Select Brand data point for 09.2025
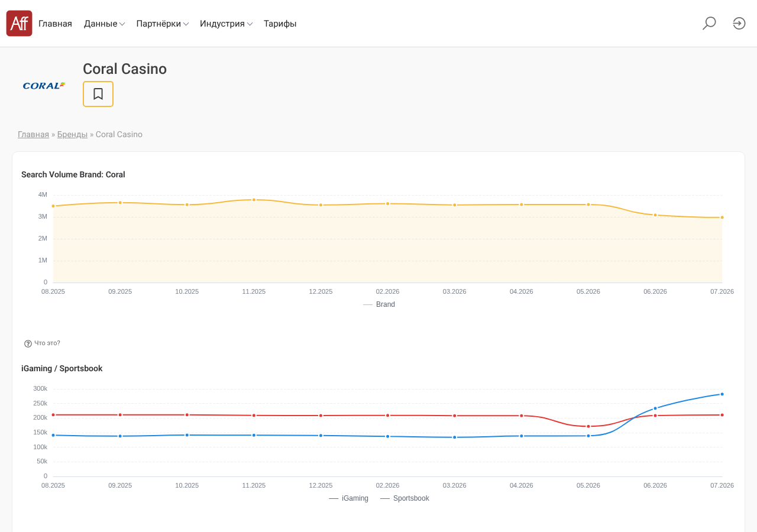The width and height of the screenshot is (757, 532). pyautogui.click(x=120, y=203)
